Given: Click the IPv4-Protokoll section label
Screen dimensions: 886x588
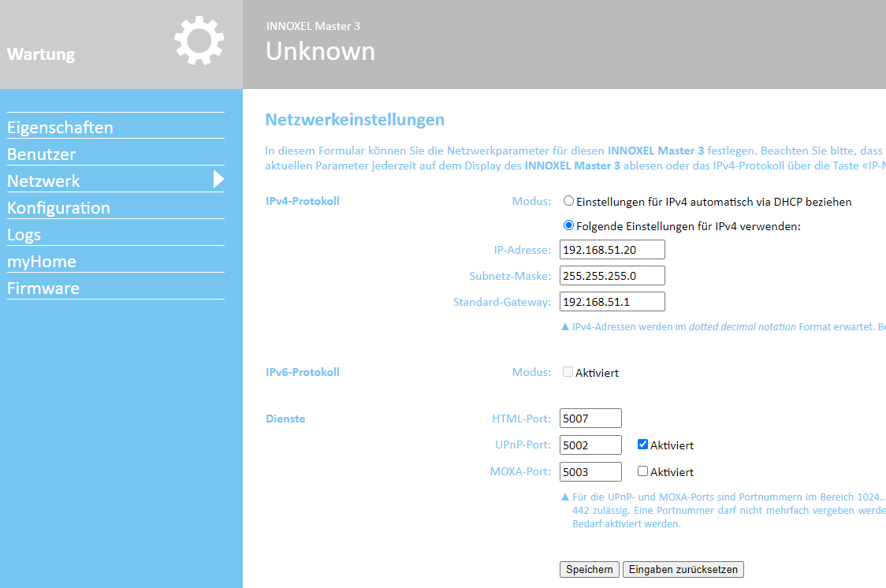Looking at the screenshot, I should point(303,201).
